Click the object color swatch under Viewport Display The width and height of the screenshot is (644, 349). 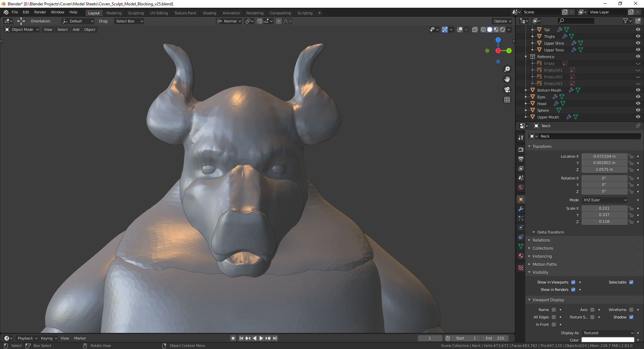607,340
